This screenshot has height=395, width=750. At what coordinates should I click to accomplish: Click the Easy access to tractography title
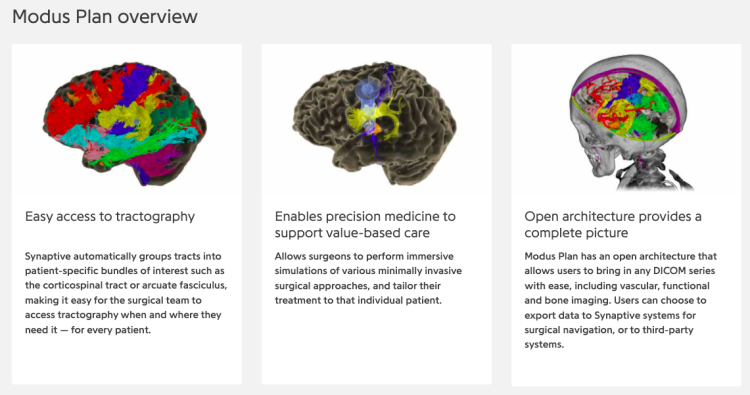pyautogui.click(x=110, y=217)
